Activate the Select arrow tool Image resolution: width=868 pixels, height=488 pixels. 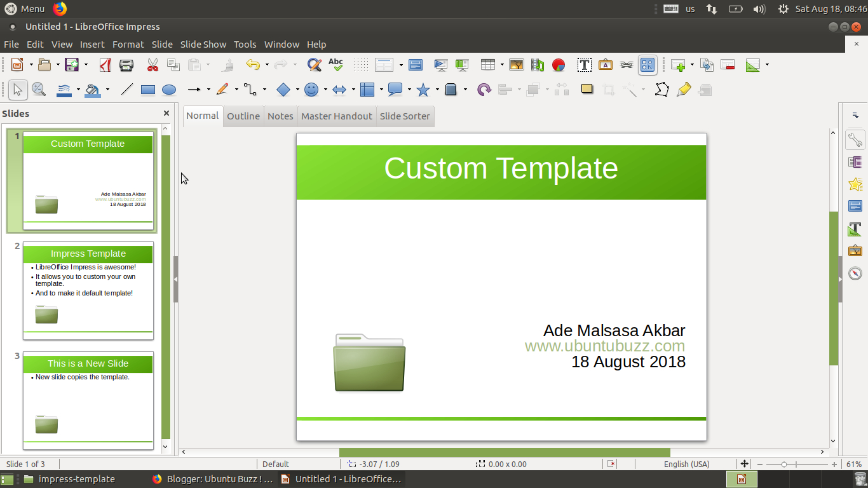coord(18,90)
